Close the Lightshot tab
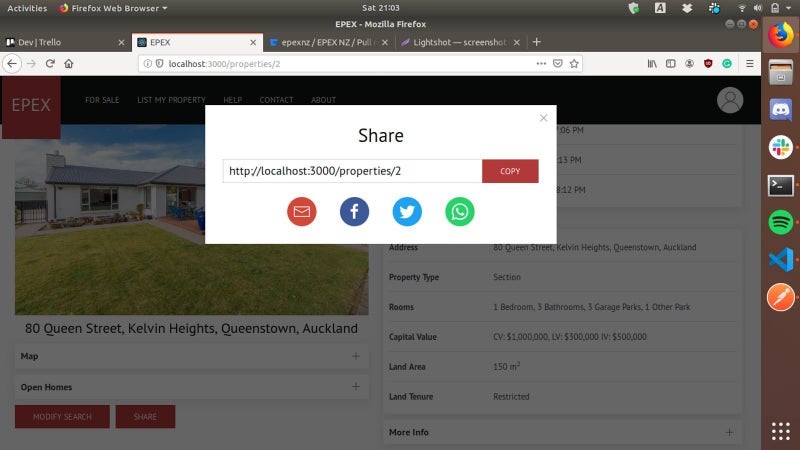The image size is (800, 450). (516, 42)
